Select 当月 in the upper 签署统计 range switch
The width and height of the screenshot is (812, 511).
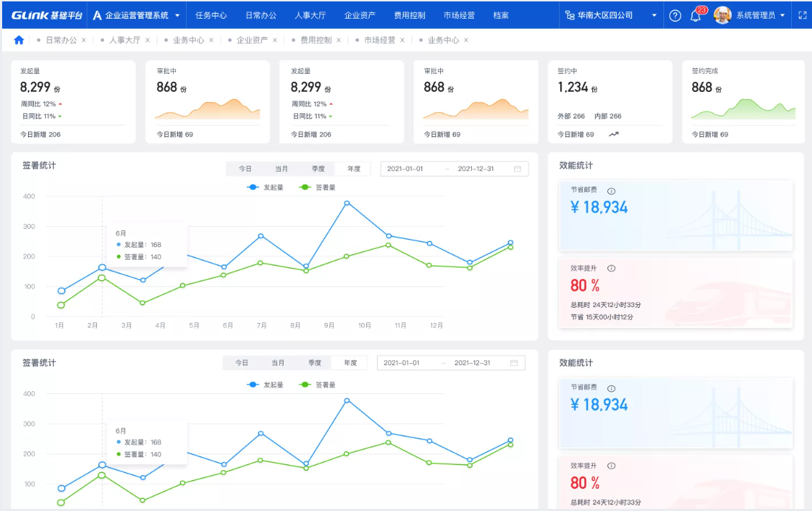[x=281, y=169]
